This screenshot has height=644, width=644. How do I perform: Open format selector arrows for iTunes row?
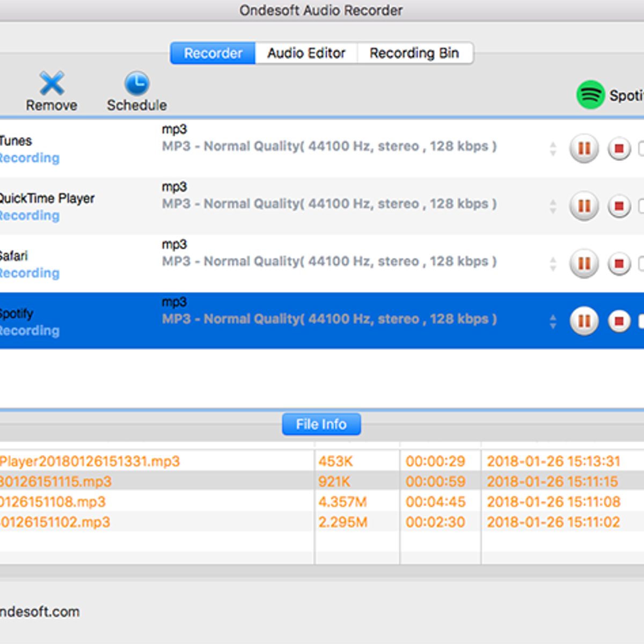pos(553,149)
